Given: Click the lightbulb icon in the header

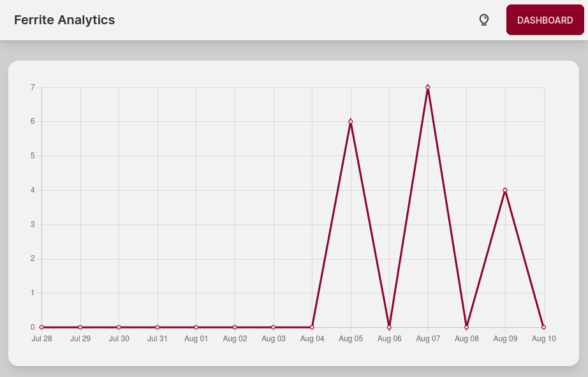Looking at the screenshot, I should 483,20.
